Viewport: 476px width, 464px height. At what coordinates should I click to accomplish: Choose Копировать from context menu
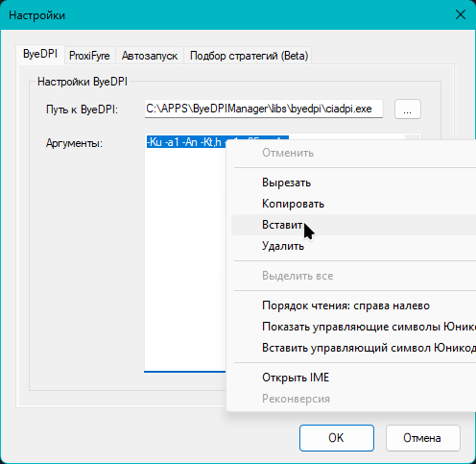tap(353, 204)
